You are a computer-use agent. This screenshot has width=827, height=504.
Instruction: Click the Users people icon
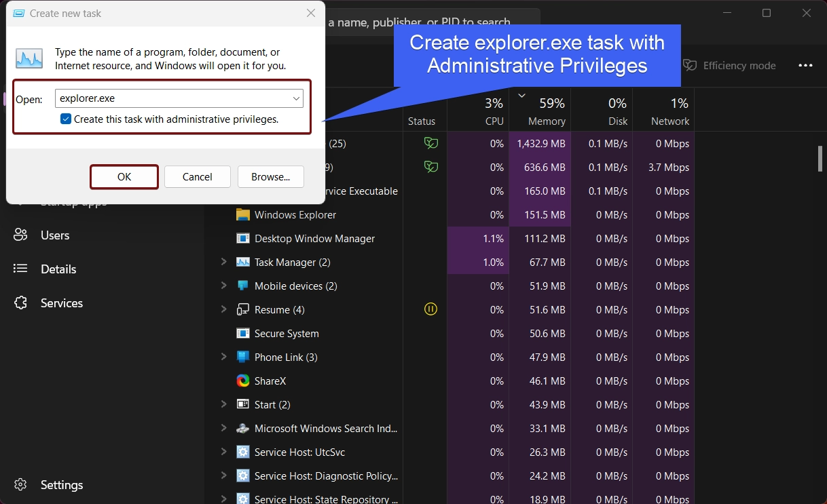(x=20, y=235)
